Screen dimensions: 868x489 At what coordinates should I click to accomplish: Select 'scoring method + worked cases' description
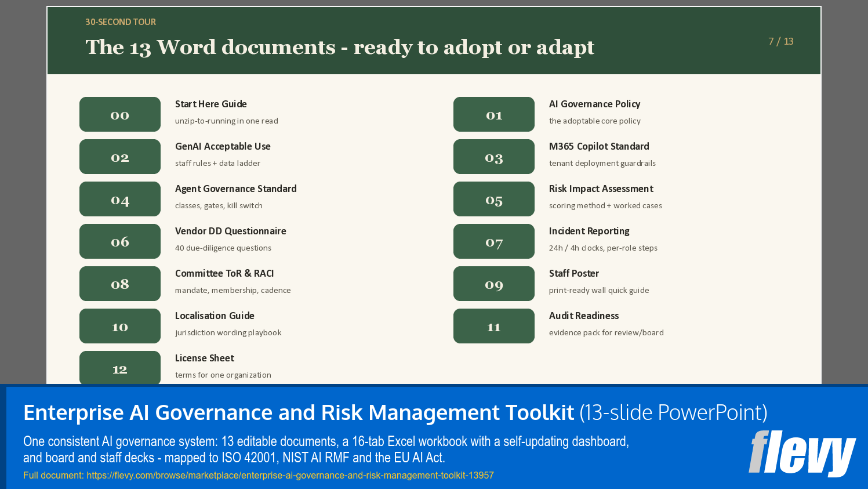[605, 205]
